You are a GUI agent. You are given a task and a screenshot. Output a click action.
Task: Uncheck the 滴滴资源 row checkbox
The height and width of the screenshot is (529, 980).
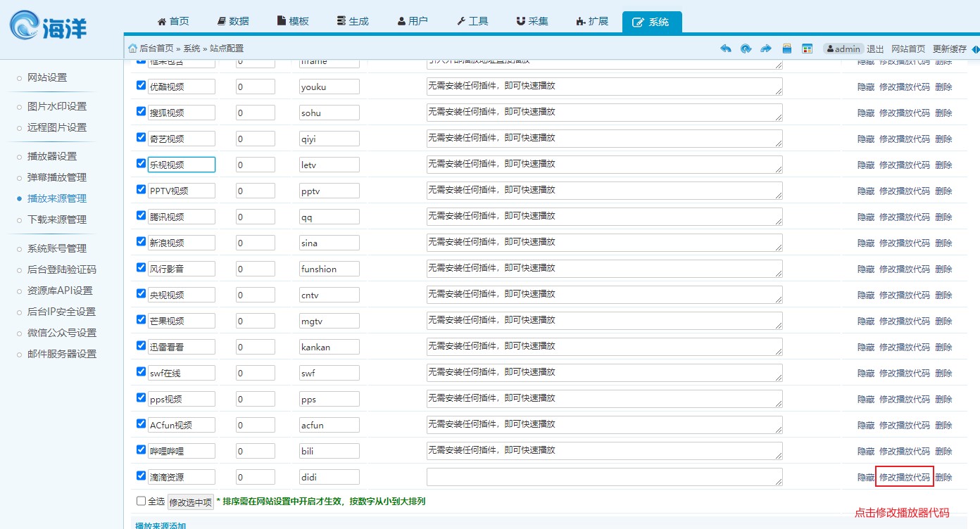[x=141, y=476]
